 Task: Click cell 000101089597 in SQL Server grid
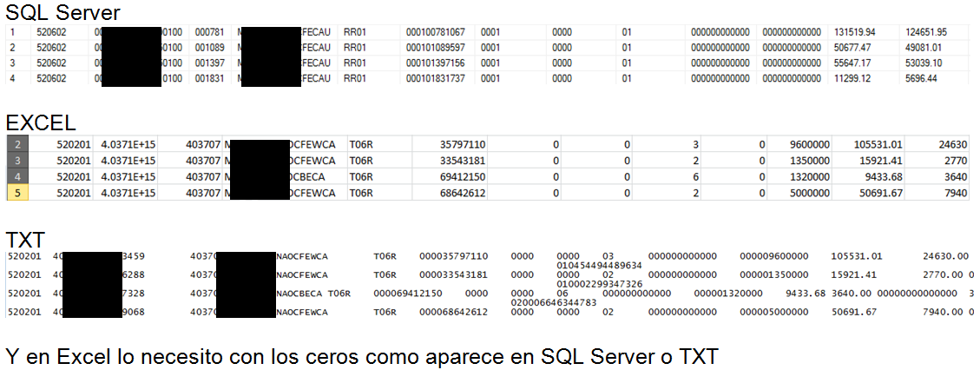coord(436,48)
